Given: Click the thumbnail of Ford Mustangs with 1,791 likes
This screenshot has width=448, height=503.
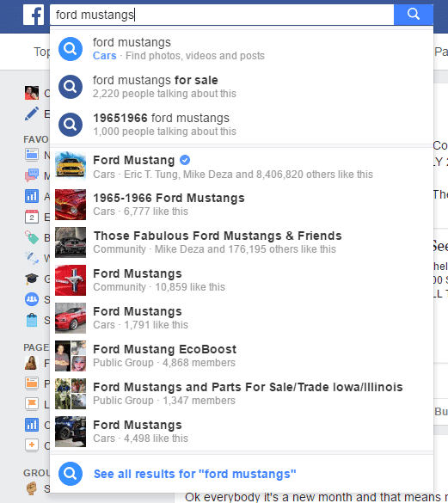Looking at the screenshot, I should [x=71, y=318].
